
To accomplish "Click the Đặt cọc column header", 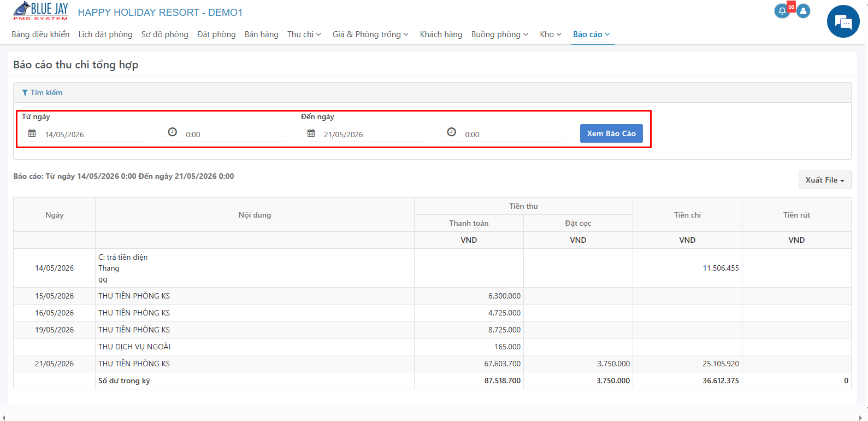I will point(578,223).
